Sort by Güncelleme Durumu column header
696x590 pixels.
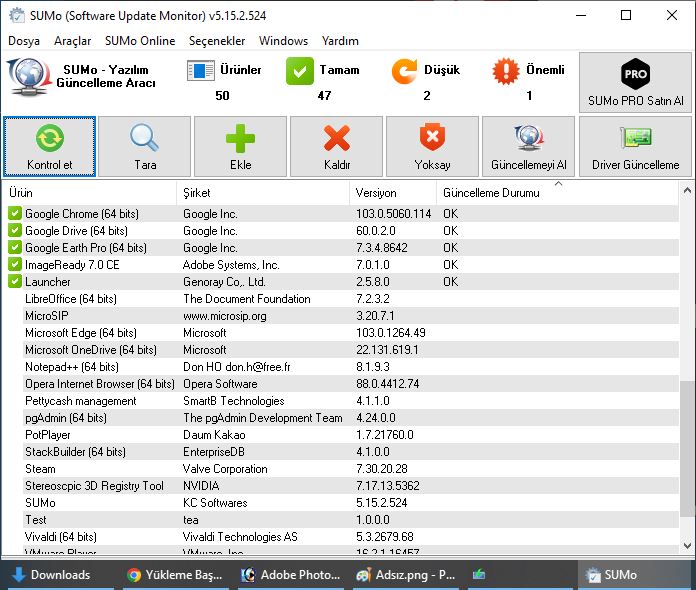[558, 193]
